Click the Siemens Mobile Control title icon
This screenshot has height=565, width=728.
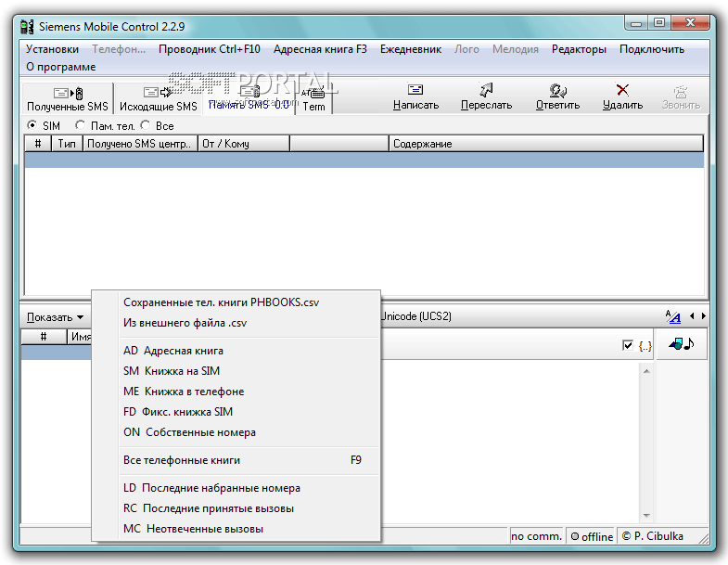coord(28,27)
